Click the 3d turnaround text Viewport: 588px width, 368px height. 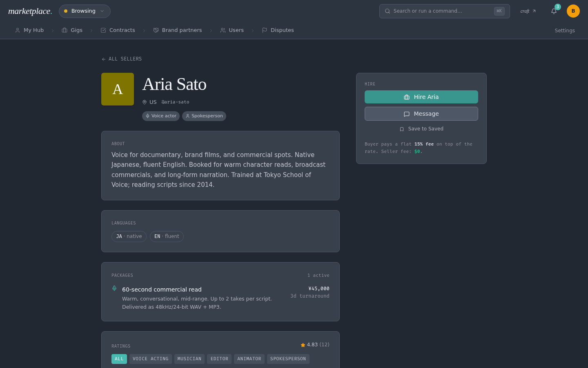[310, 296]
